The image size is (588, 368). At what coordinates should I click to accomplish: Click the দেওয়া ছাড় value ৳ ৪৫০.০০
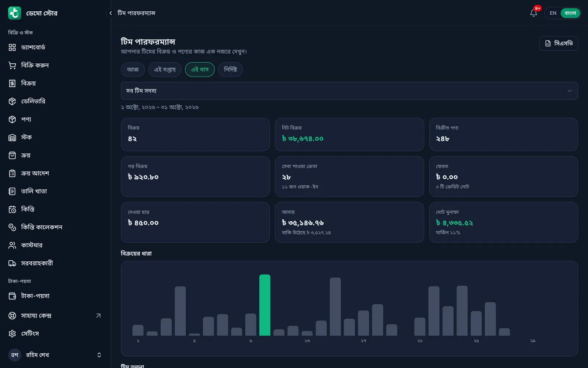(x=143, y=223)
